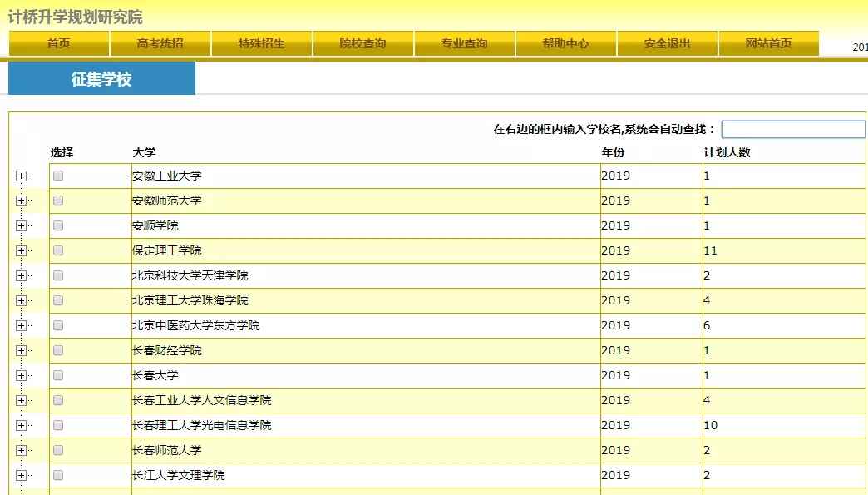Click the 北京理工大学珠海学院 name

190,300
